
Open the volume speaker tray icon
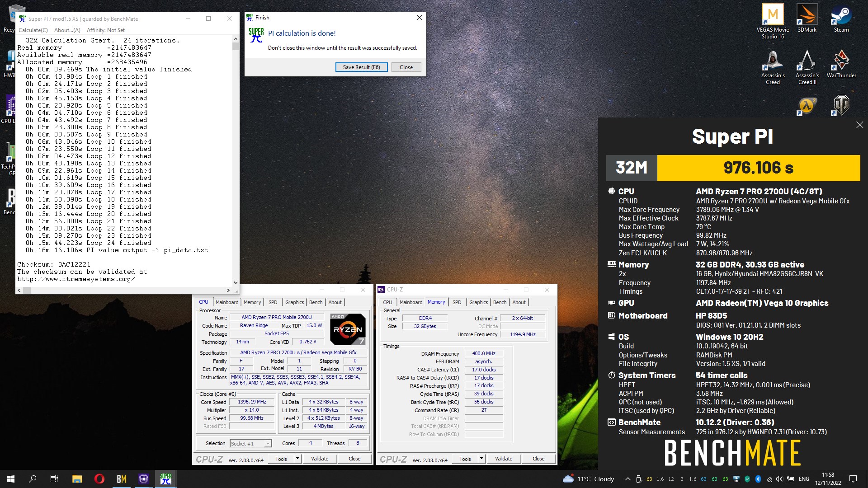tap(779, 479)
